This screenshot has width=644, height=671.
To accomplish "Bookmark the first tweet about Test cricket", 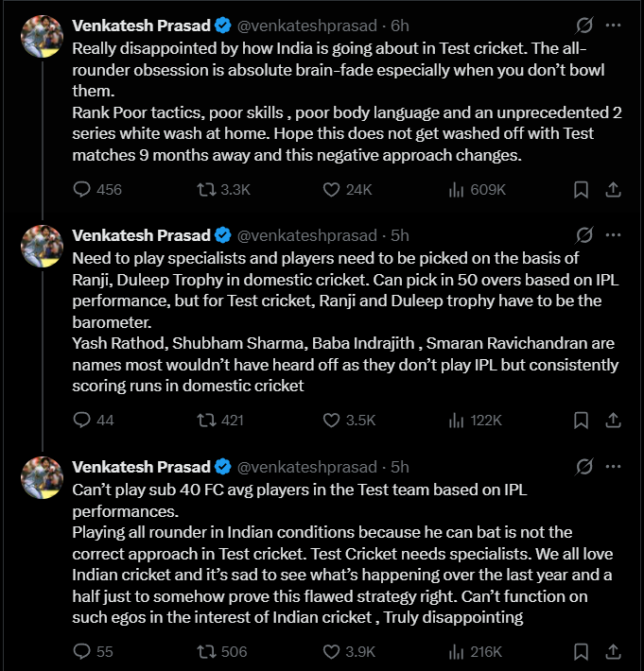I will (x=581, y=190).
